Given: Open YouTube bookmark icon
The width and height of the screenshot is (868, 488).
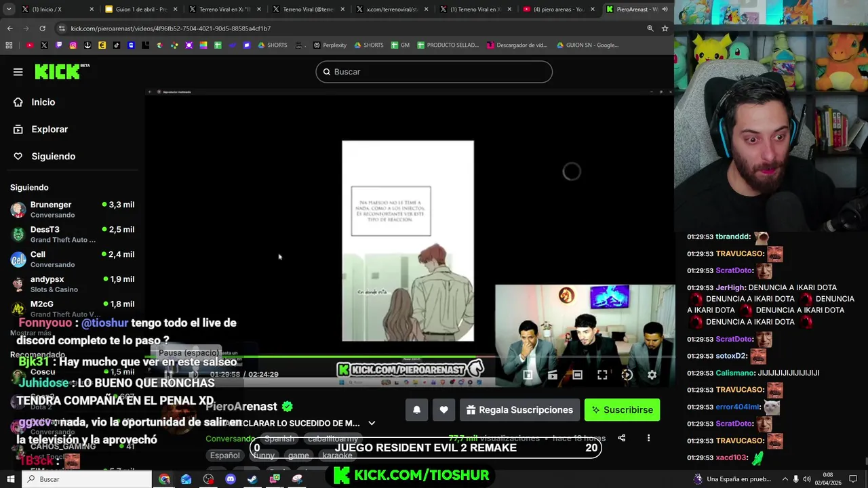Looking at the screenshot, I should [x=30, y=45].
